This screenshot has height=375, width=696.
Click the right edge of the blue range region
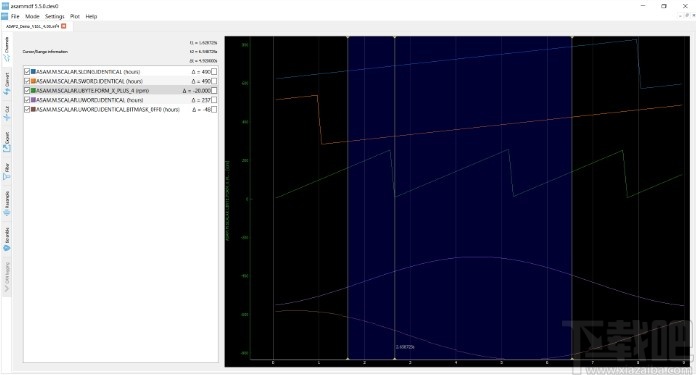click(572, 197)
